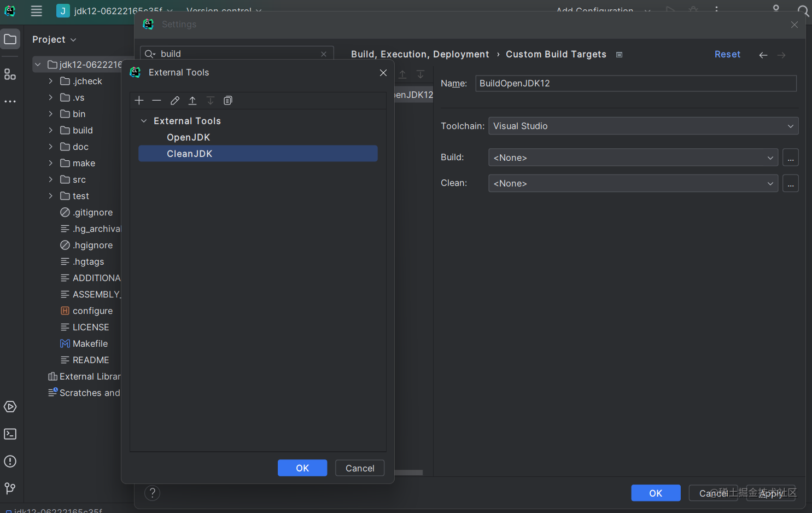The width and height of the screenshot is (812, 513).
Task: Reset the Custom Build Targets settings
Action: [727, 54]
